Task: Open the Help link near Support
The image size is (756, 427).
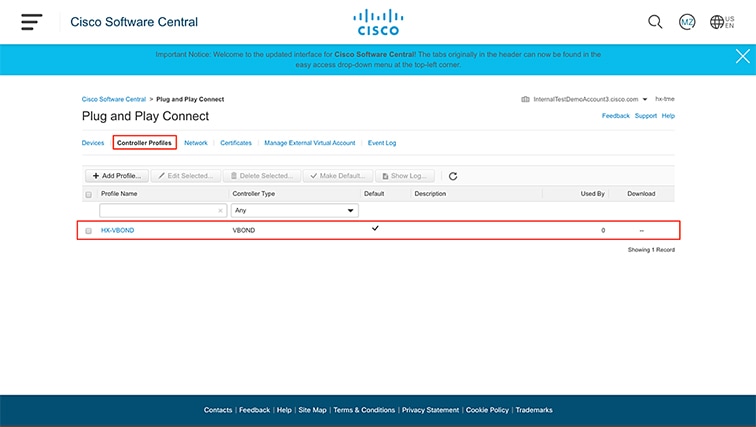Action: (668, 116)
